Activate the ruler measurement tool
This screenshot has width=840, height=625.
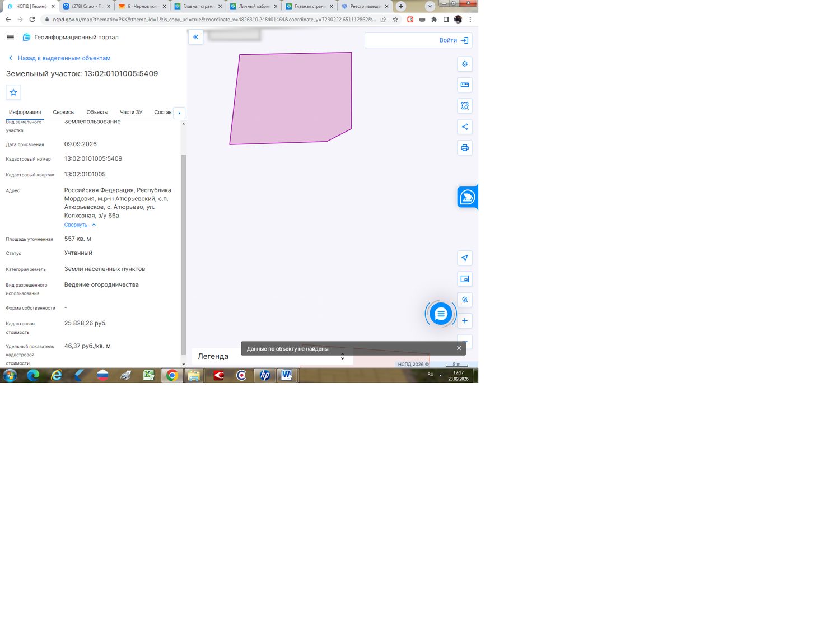465,85
